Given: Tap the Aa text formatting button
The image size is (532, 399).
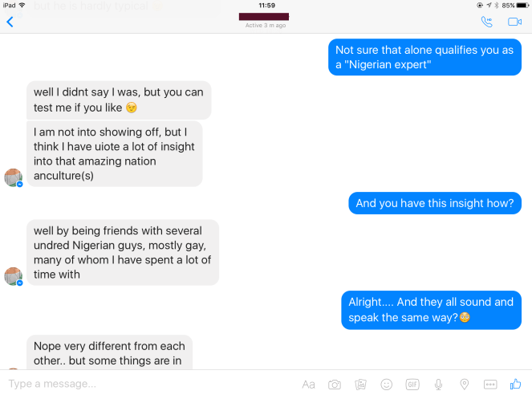Looking at the screenshot, I should [309, 384].
